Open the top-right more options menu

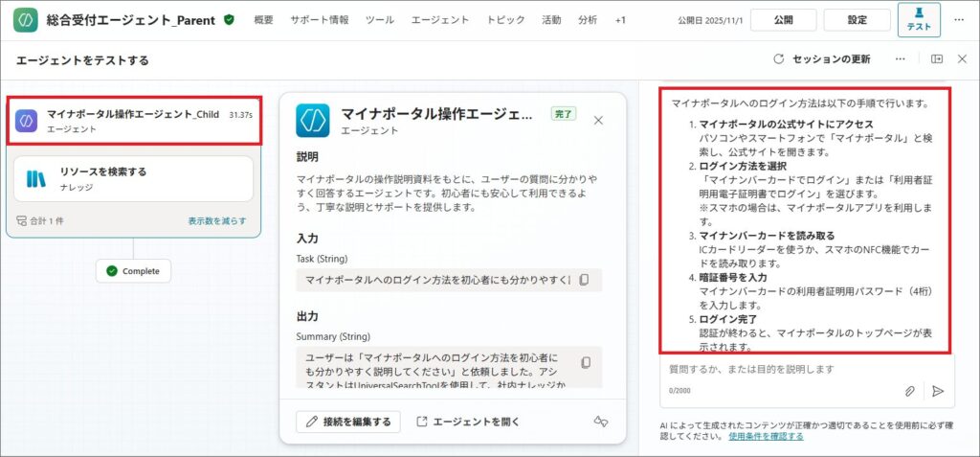[959, 19]
